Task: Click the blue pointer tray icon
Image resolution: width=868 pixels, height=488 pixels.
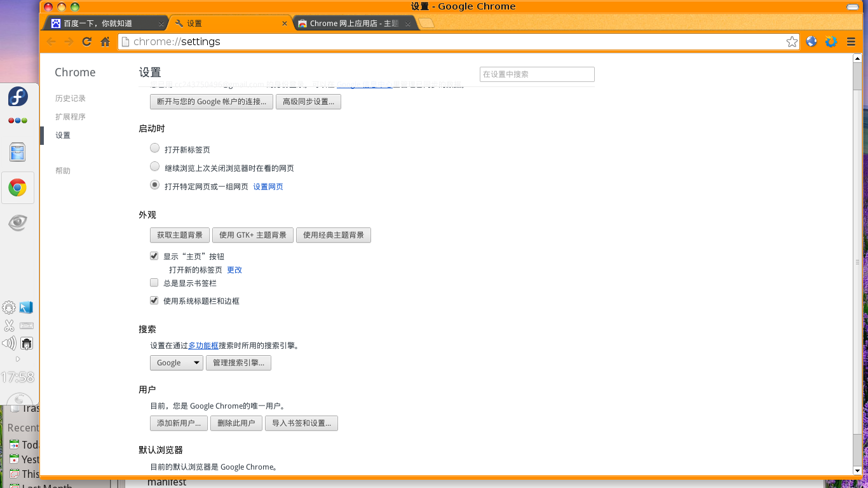Action: (x=26, y=308)
